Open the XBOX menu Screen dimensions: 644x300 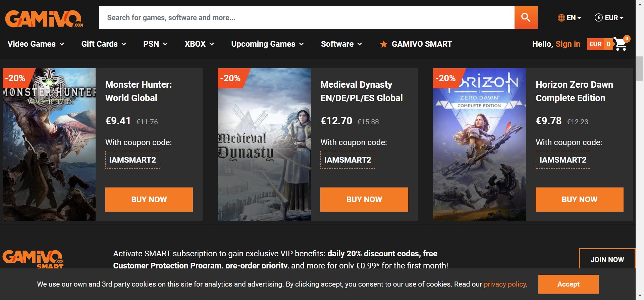pos(199,44)
